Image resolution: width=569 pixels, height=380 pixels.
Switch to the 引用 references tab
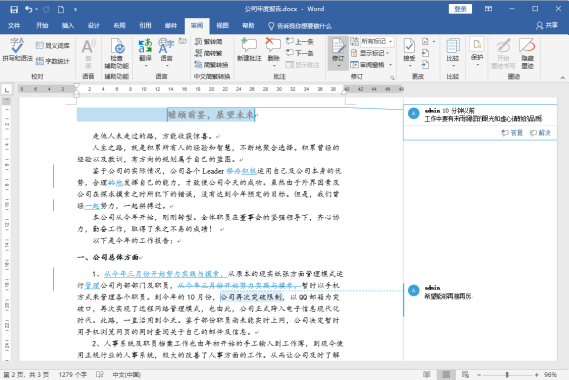pyautogui.click(x=145, y=25)
